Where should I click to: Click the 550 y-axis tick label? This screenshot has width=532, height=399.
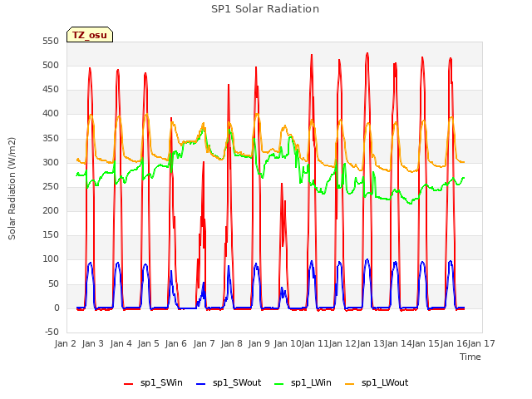tap(51, 41)
